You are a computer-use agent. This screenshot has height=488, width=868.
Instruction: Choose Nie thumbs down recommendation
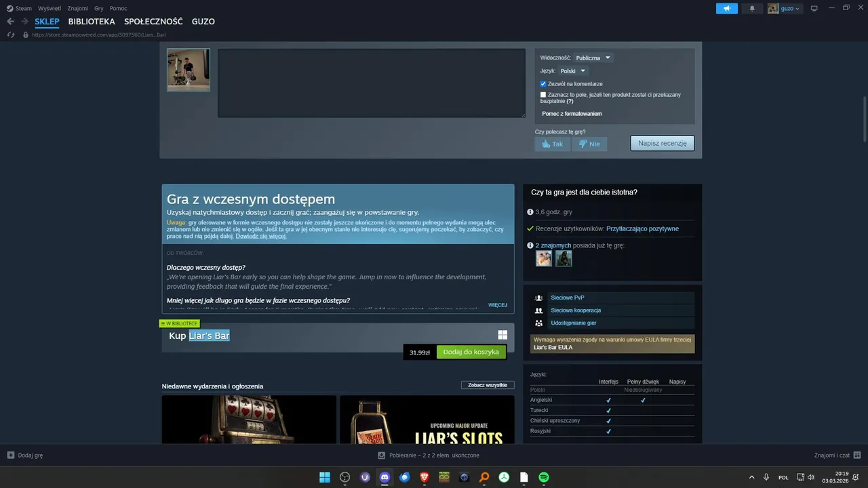pyautogui.click(x=589, y=144)
